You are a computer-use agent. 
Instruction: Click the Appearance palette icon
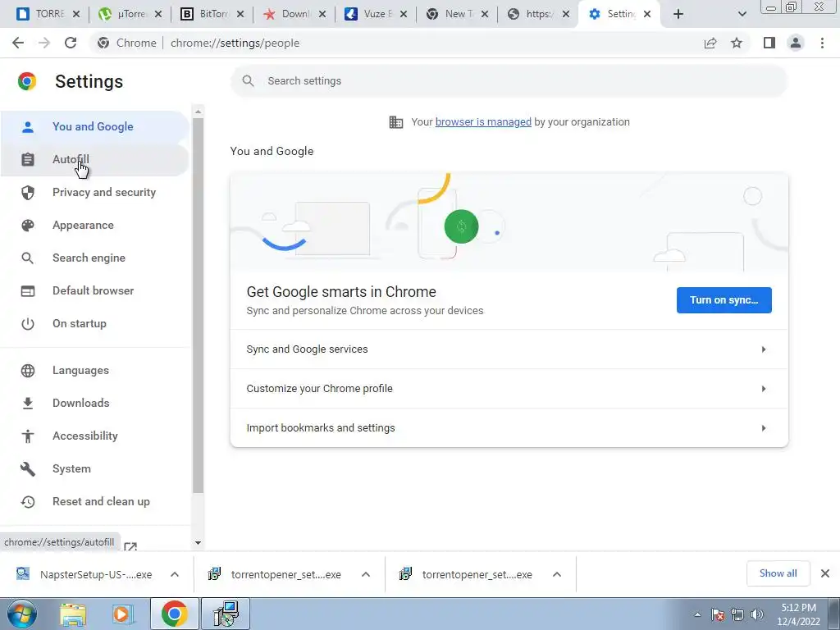pos(27,226)
